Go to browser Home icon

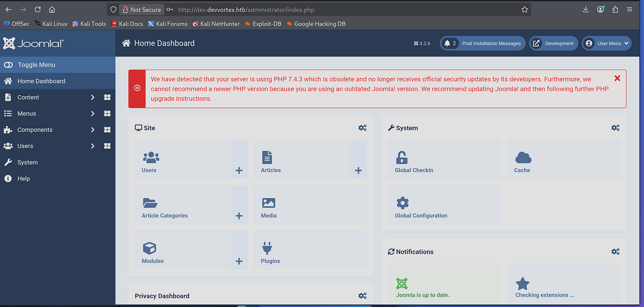pyautogui.click(x=52, y=9)
